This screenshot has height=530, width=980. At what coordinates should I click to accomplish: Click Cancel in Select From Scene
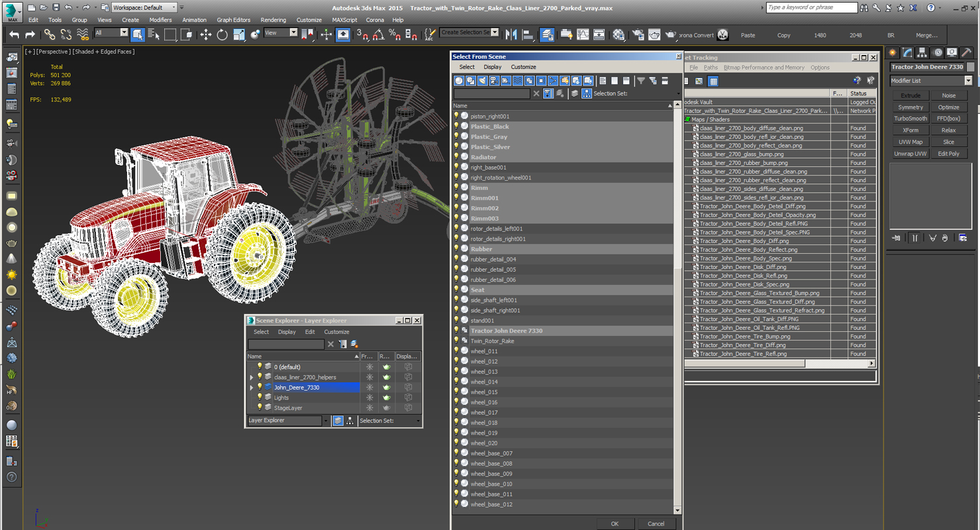click(x=656, y=523)
